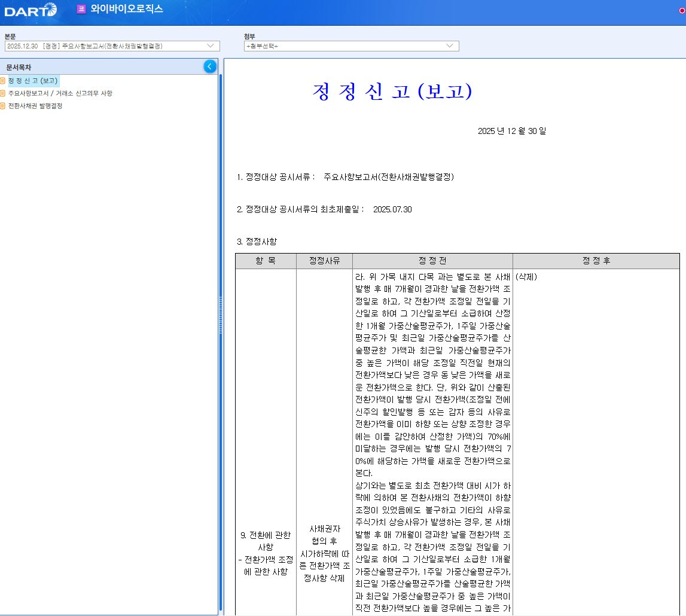The height and width of the screenshot is (616, 686).
Task: Click the 항 목 column header
Action: [266, 261]
